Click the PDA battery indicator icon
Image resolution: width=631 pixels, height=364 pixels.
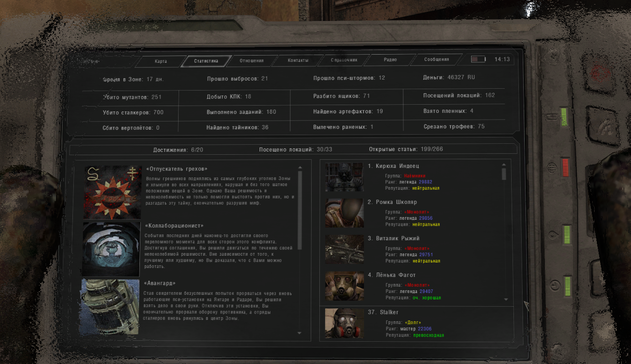478,59
